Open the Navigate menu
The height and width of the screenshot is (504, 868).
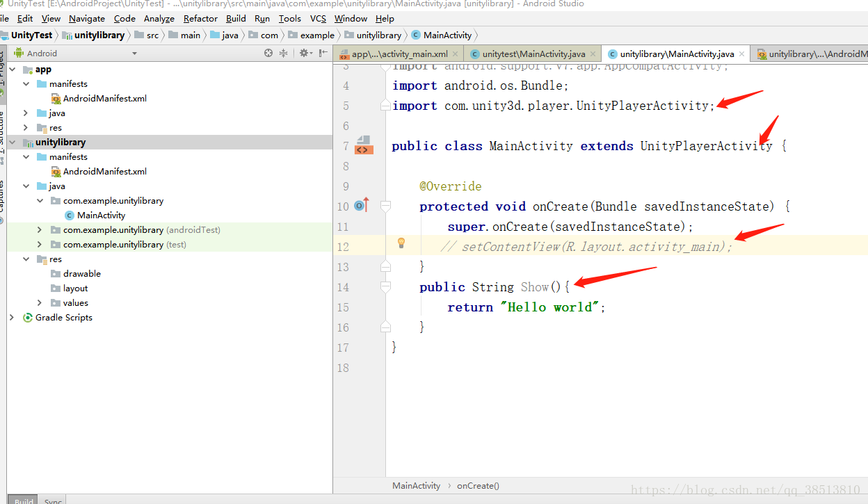87,19
